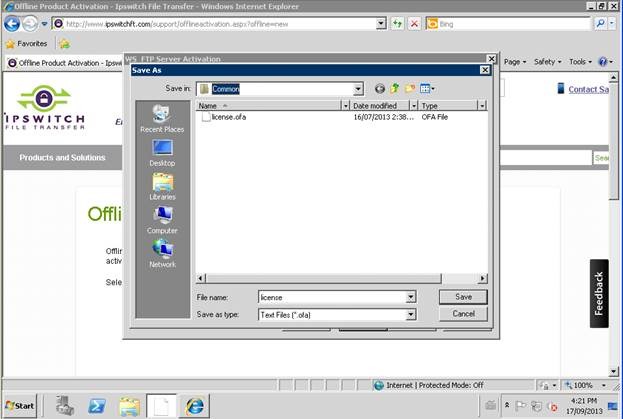The image size is (623, 419).
Task: Open the Type column filter arrow
Action: point(482,106)
